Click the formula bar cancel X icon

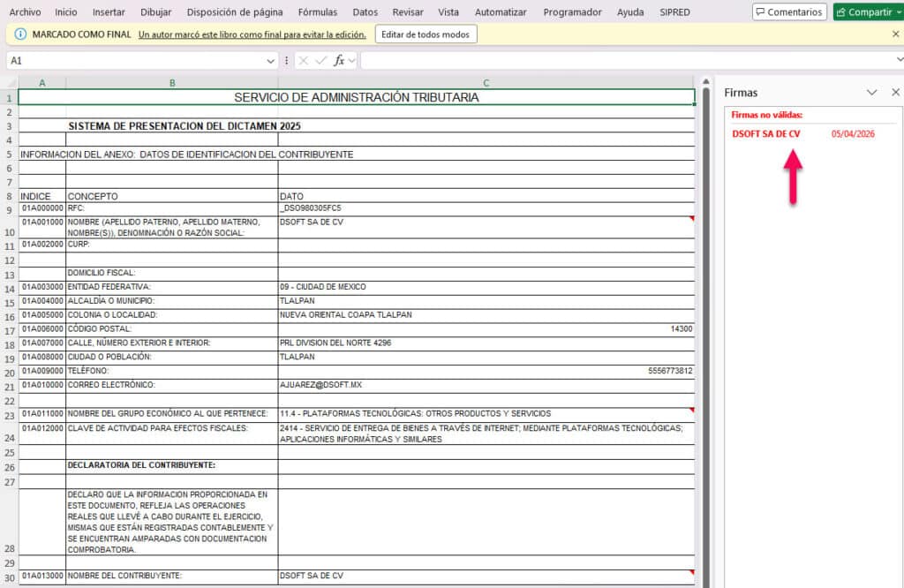pos(304,61)
